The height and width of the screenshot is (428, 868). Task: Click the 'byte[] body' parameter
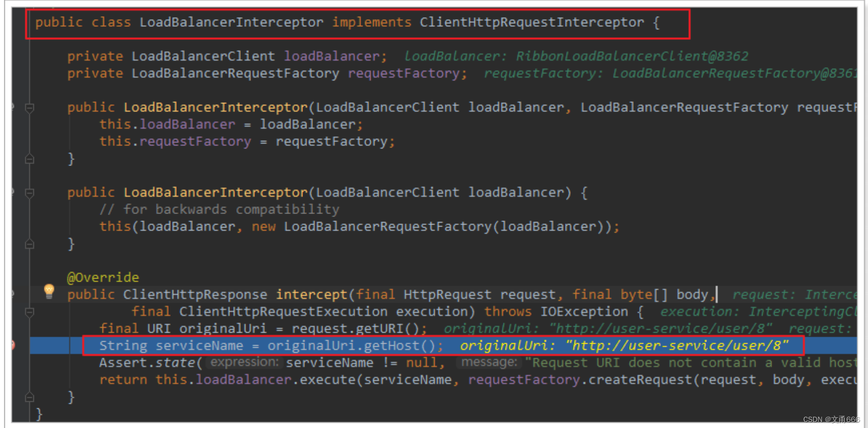click(x=665, y=294)
